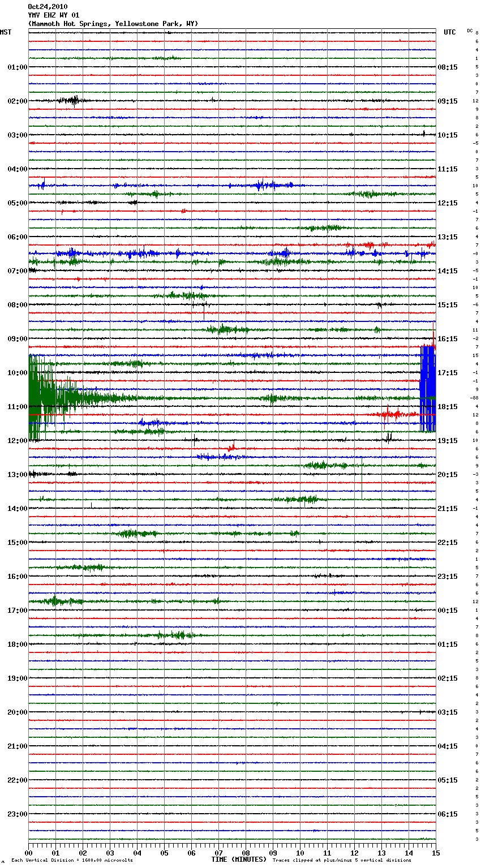Select the 23:00 MST time label

point(18,814)
